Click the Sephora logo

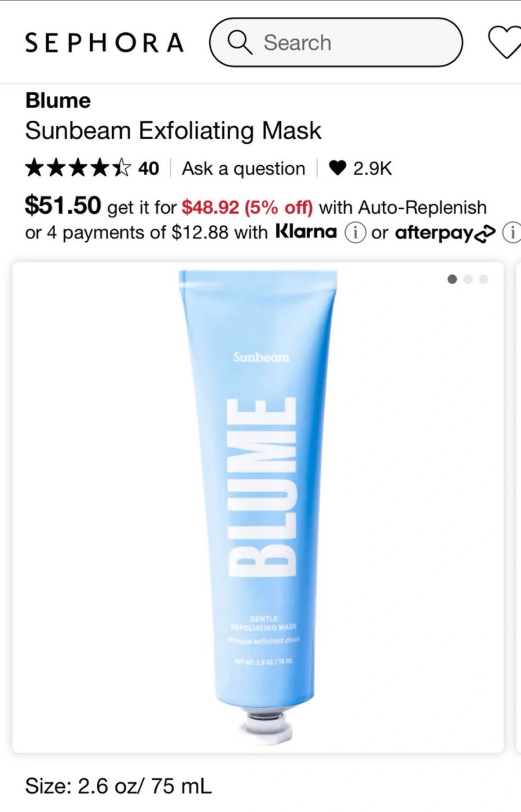click(104, 43)
